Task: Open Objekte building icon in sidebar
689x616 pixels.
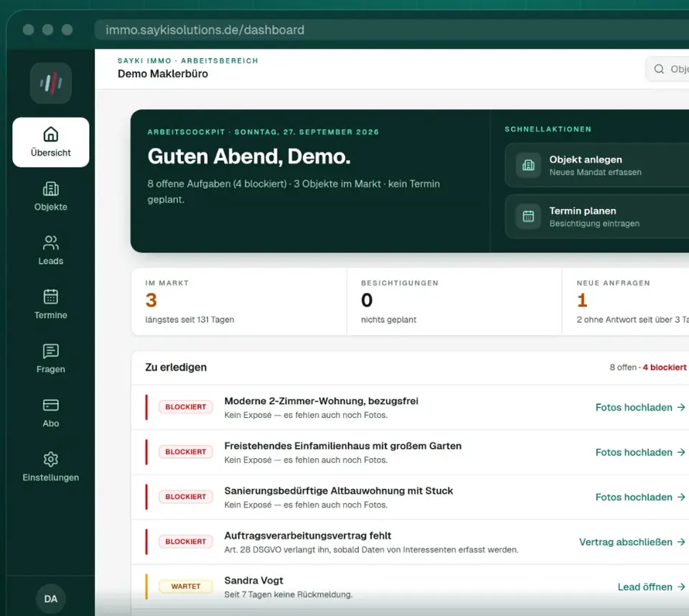Action: 50,189
